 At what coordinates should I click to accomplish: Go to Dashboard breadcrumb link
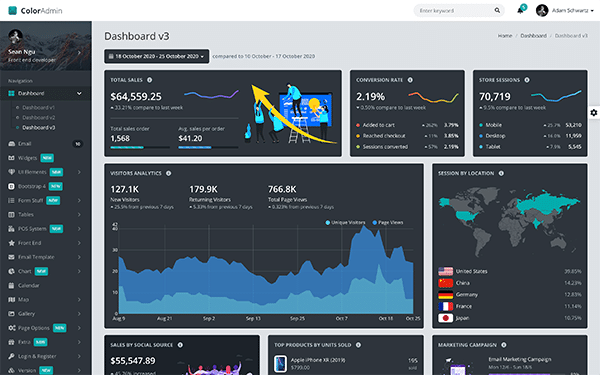(x=533, y=36)
